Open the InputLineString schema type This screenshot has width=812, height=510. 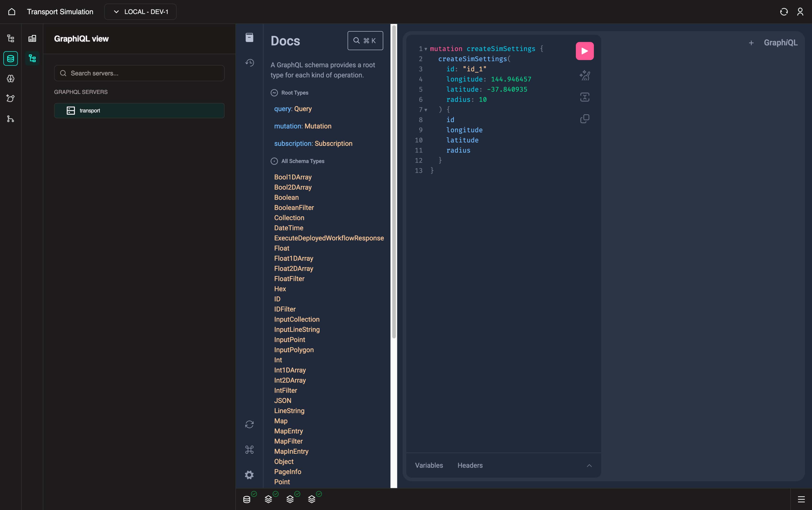coord(297,329)
